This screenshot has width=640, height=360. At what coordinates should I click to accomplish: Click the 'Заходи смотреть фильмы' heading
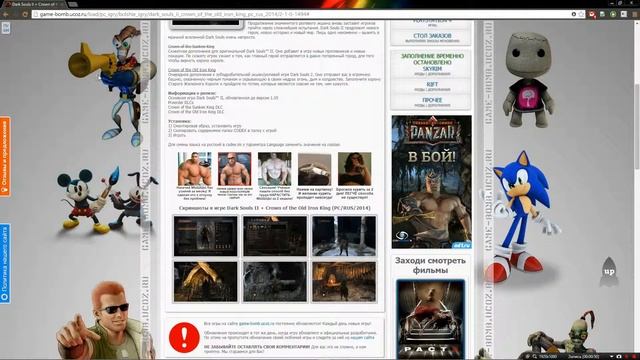click(430, 265)
